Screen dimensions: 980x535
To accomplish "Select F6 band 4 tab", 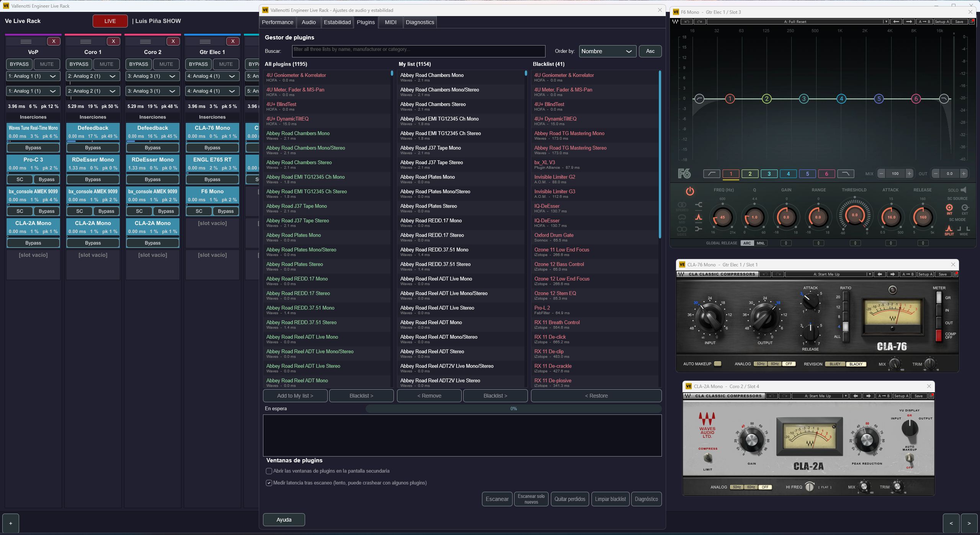I will click(788, 174).
